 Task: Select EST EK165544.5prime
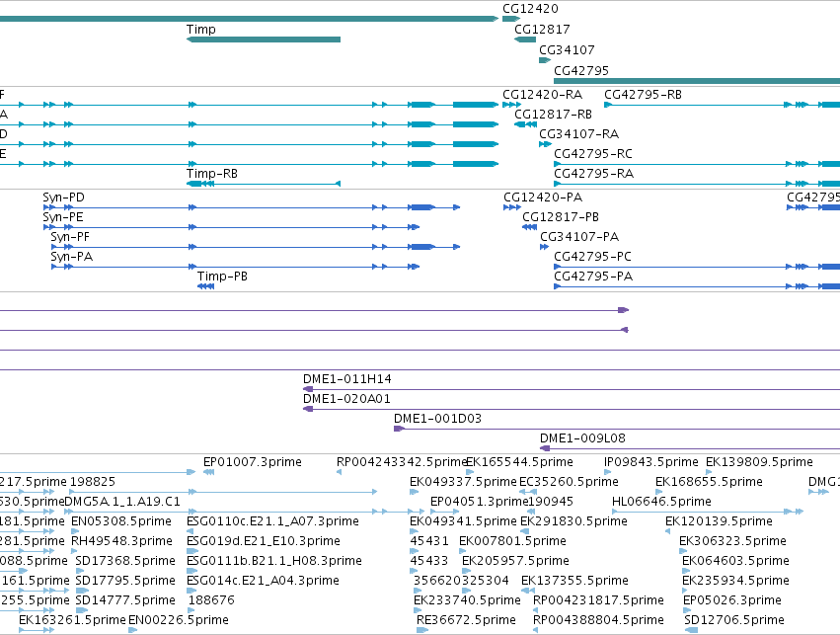470,472
